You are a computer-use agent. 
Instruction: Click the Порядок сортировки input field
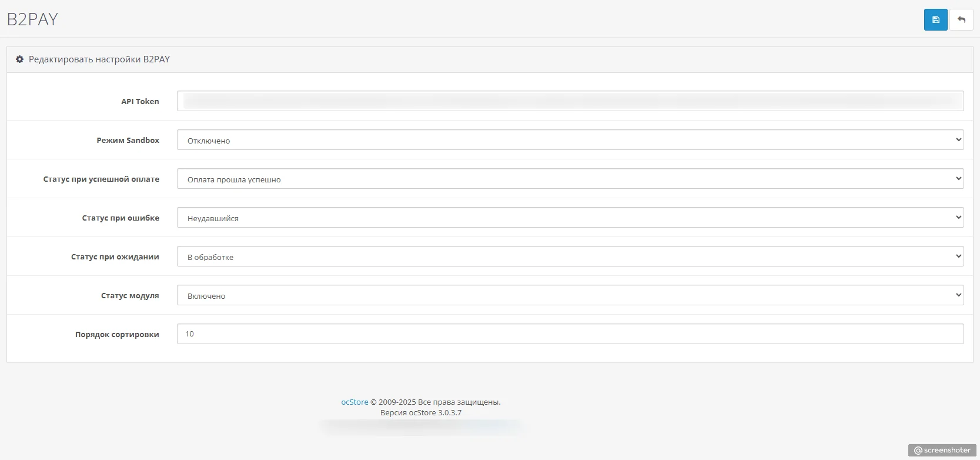570,334
